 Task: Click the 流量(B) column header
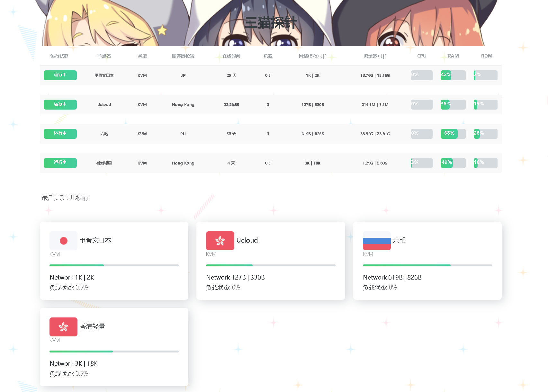375,56
